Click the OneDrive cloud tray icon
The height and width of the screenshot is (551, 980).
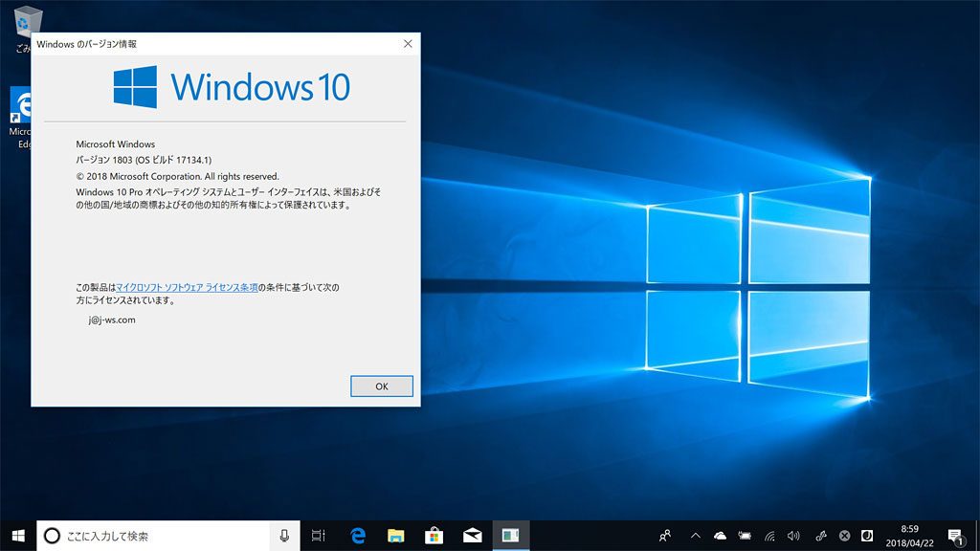[x=720, y=536]
